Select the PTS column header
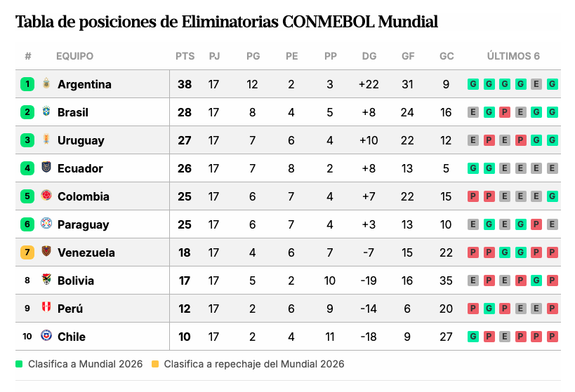 185,56
